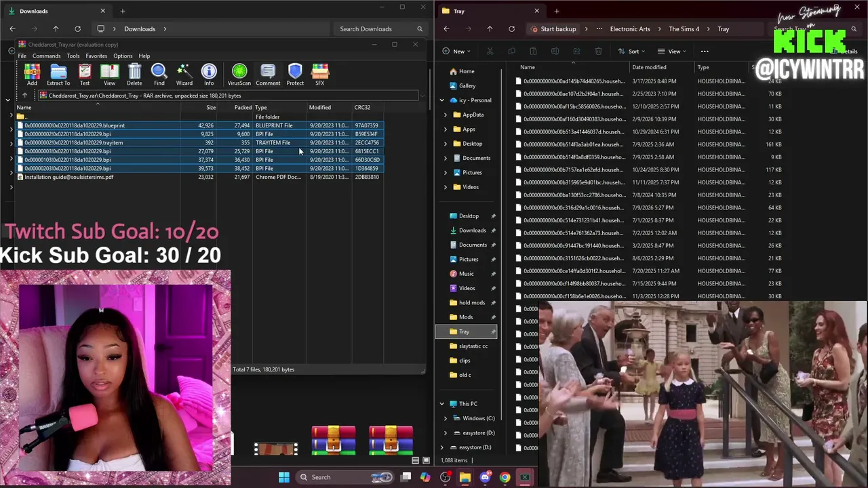868x488 pixels.
Task: Sort WinRAR list by CRC32 column
Action: tap(362, 107)
